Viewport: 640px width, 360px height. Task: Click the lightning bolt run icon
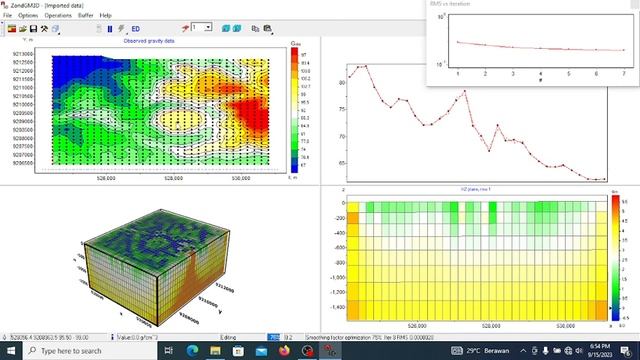tap(121, 29)
